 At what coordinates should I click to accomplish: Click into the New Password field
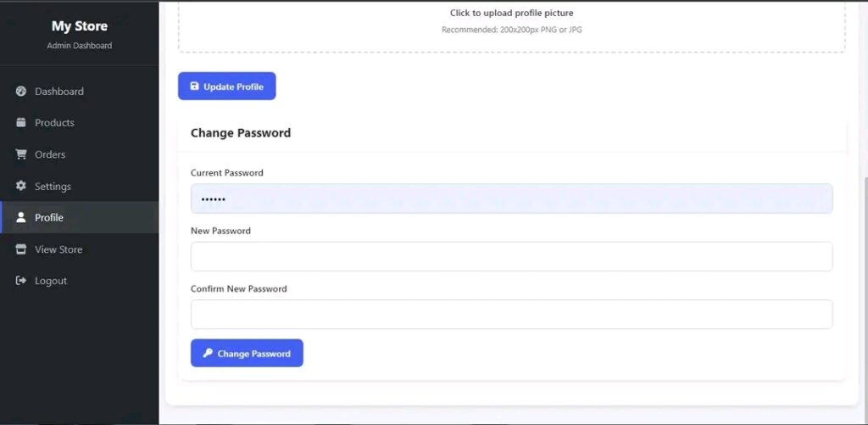coord(511,256)
